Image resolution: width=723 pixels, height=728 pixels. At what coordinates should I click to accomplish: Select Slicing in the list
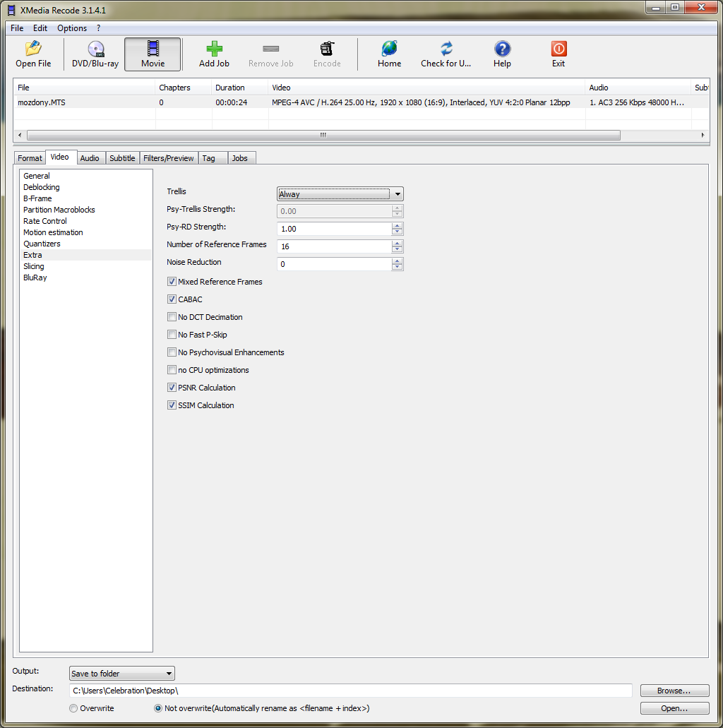click(34, 266)
